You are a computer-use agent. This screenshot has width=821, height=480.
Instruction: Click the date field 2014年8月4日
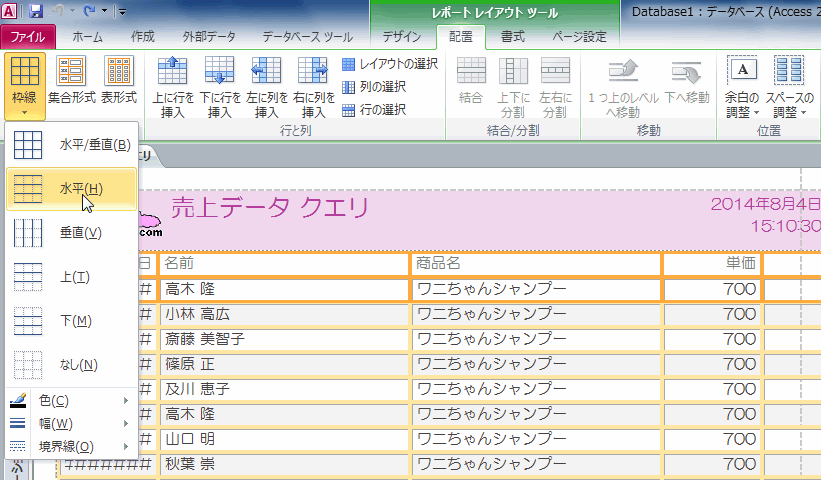(x=765, y=204)
